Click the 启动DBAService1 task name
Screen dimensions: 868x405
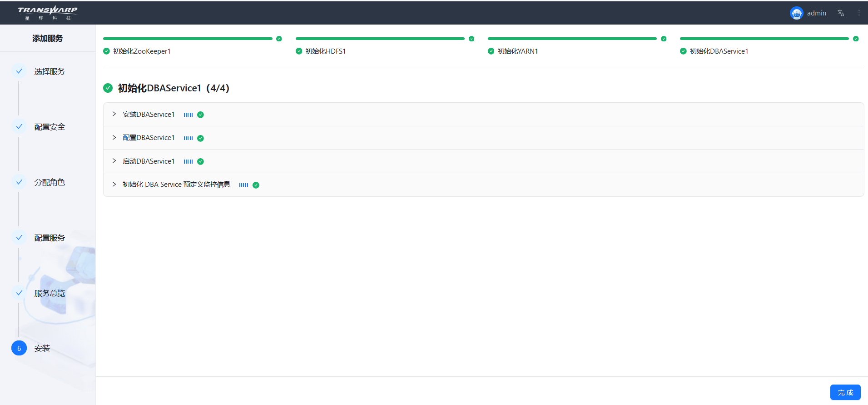[149, 161]
